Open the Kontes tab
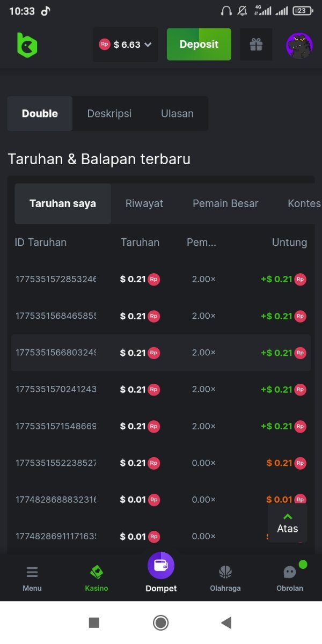The width and height of the screenshot is (322, 644). tap(304, 203)
